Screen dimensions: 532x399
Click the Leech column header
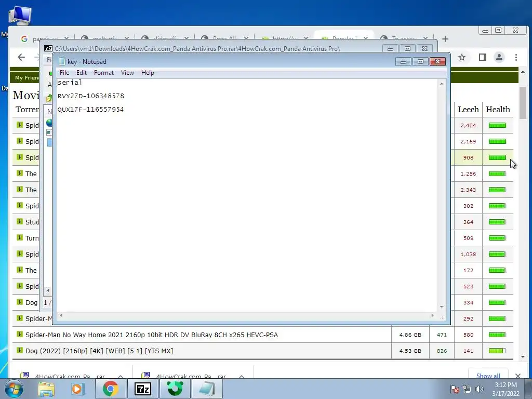point(468,109)
